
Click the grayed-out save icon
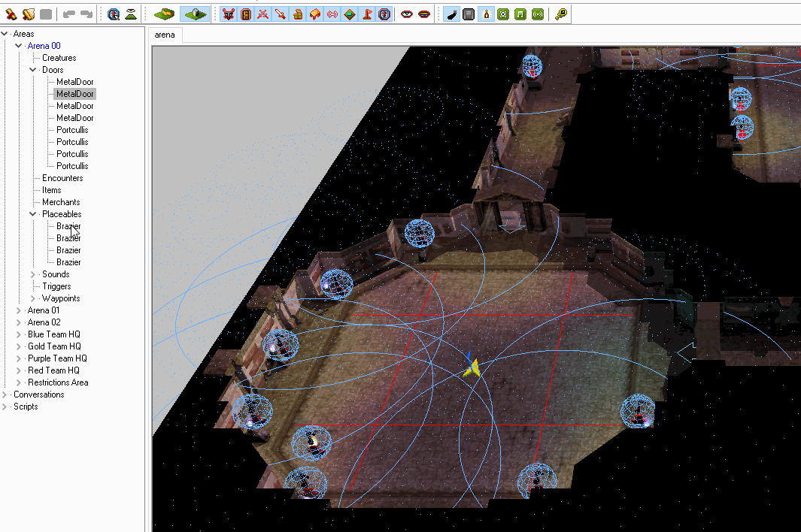click(46, 14)
